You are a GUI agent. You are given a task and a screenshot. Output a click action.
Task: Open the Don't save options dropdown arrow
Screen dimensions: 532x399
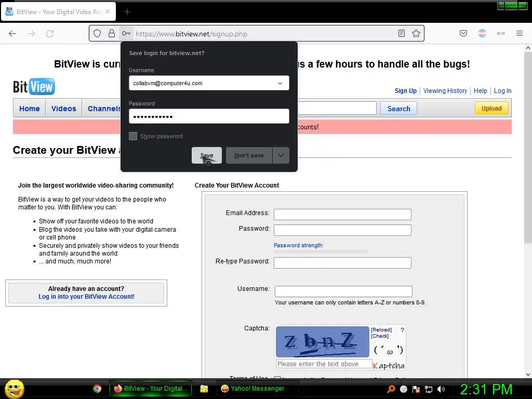[281, 155]
